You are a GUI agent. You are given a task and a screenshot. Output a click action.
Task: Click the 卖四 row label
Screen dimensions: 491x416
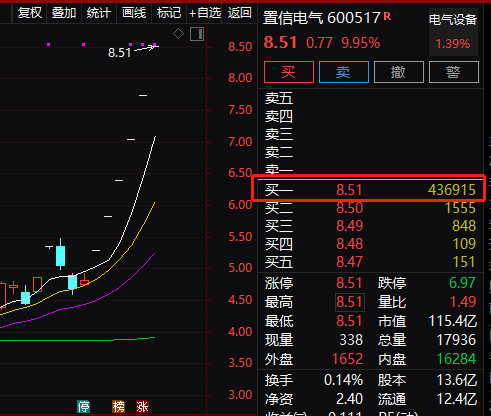279,116
